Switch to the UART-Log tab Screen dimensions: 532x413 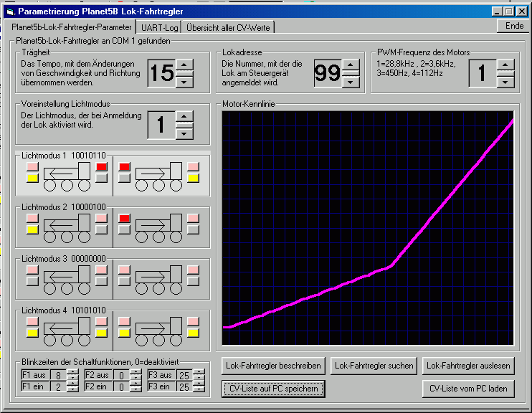tap(158, 27)
